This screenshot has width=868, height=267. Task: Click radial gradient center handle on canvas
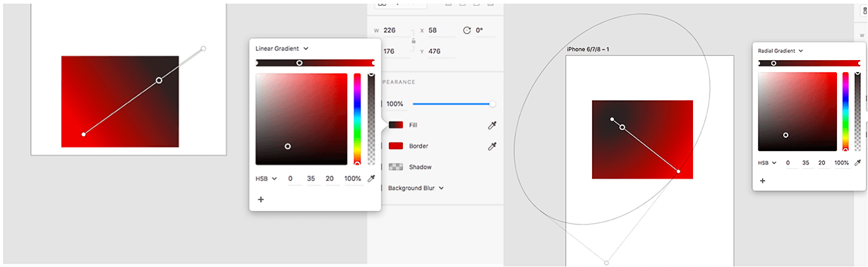[612, 119]
